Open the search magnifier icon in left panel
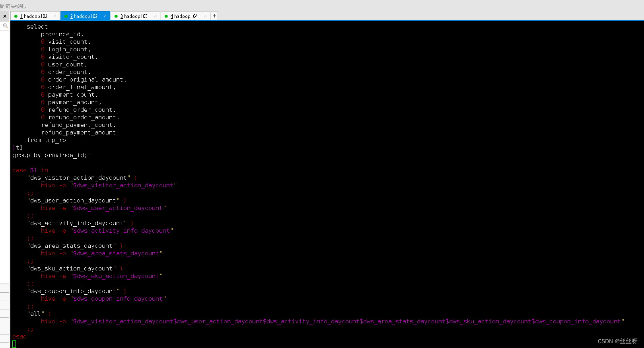The width and height of the screenshot is (644, 348). [x=5, y=26]
